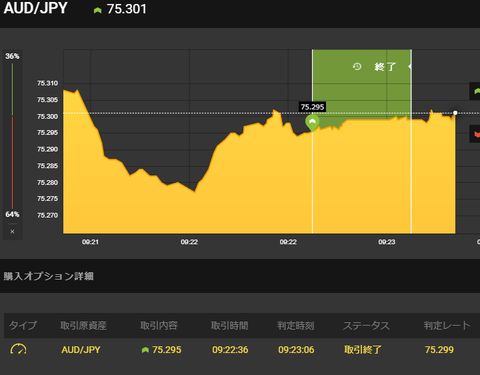Click the 36% value on sentiment gauge

(x=12, y=56)
